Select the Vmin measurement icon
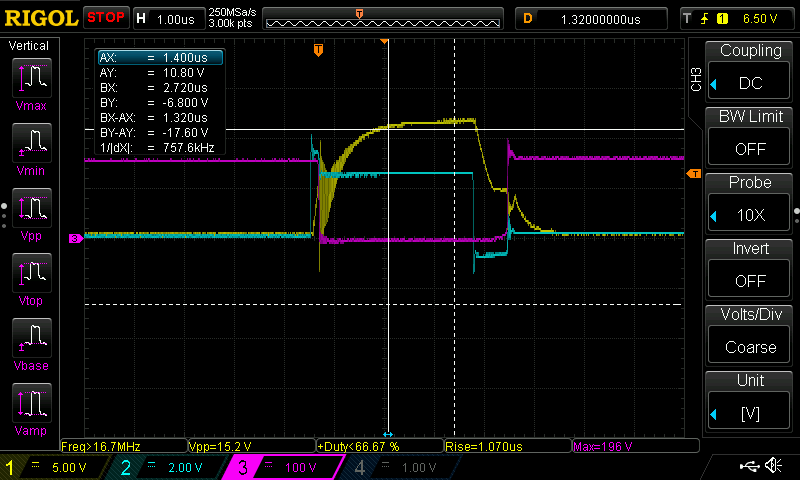Image resolution: width=800 pixels, height=480 pixels. 32,143
